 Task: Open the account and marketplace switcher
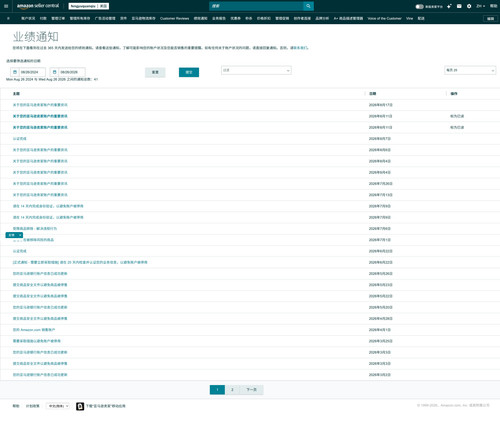click(89, 6)
